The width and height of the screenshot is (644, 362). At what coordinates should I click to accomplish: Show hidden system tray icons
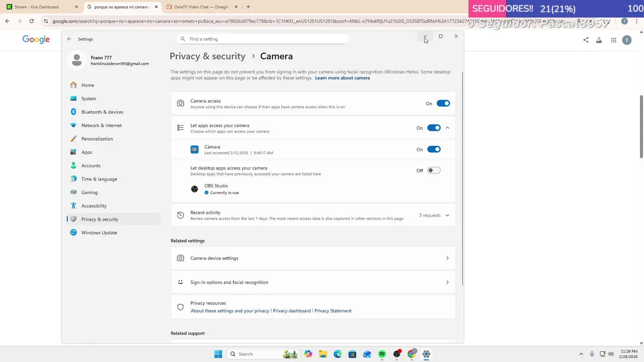coord(581,354)
